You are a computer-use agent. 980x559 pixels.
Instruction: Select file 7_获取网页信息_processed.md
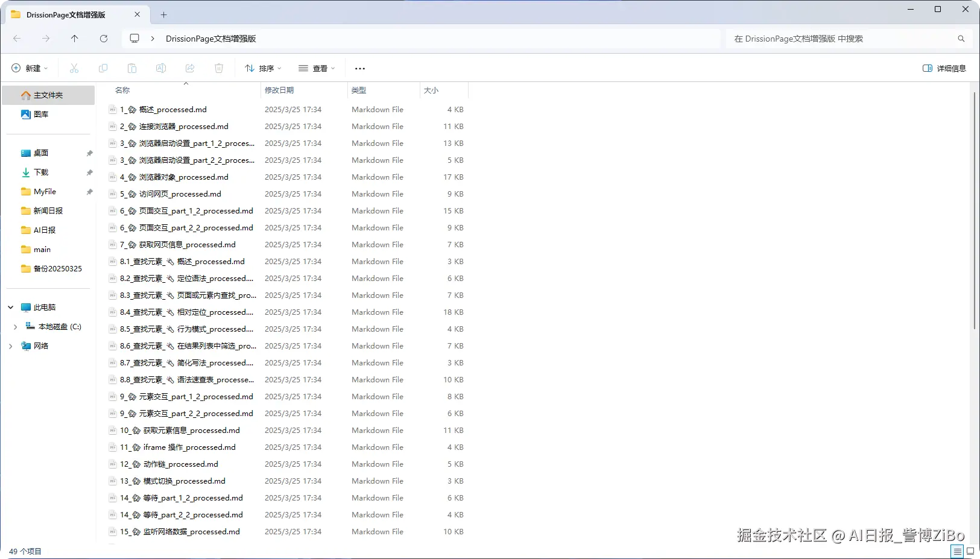coord(288,245)
